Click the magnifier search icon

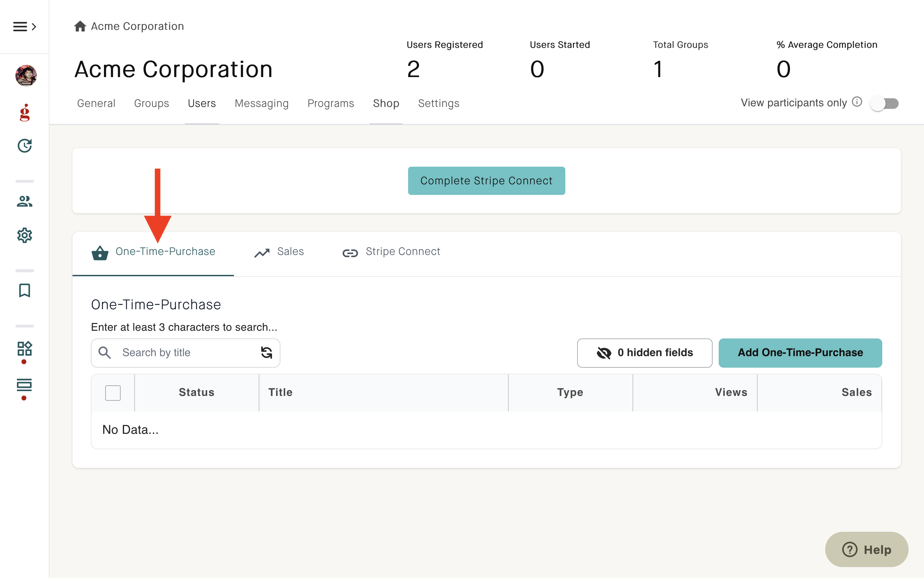point(105,353)
